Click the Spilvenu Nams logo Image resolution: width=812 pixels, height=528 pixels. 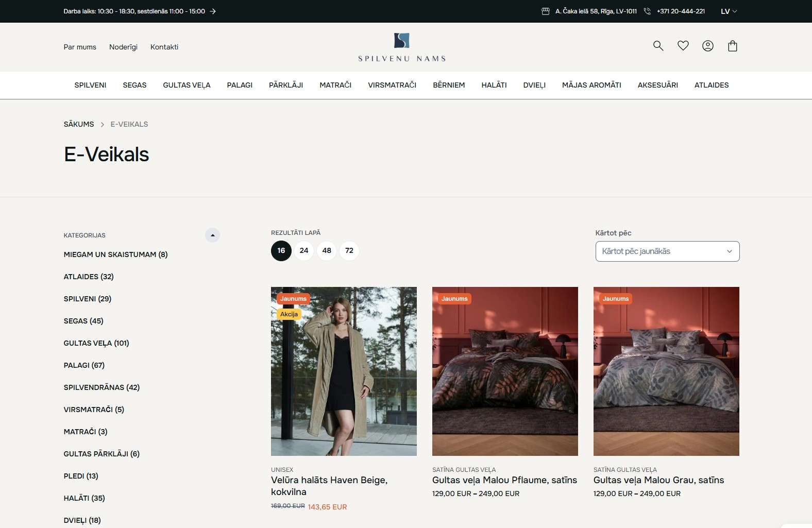[402, 47]
